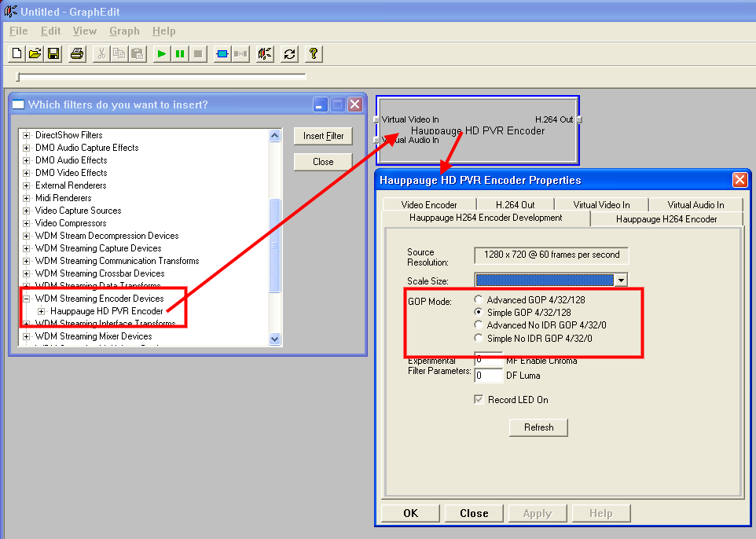Open the File menu
Screen dimensions: 756x539
18,31
